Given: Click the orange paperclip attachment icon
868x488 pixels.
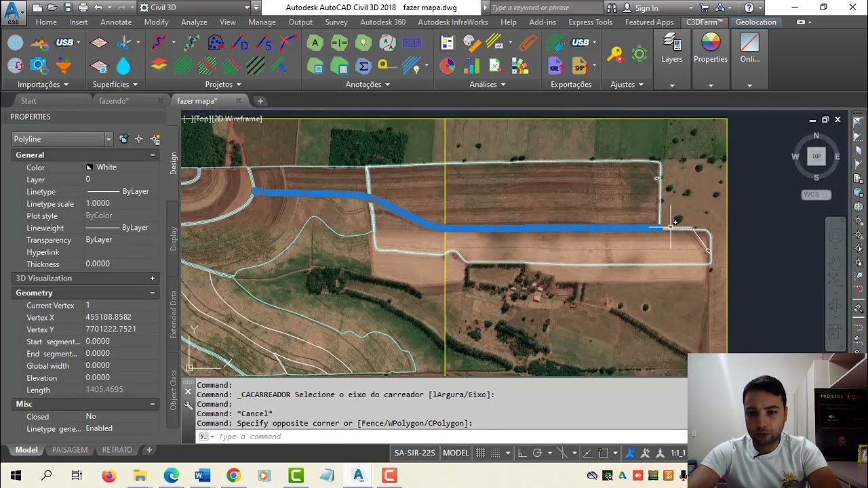Looking at the screenshot, I should click(x=528, y=43).
